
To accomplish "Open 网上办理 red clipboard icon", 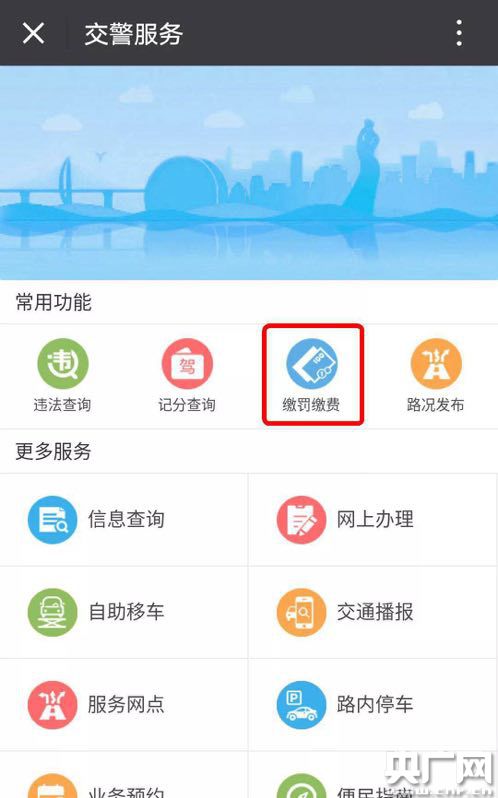I will [301, 520].
